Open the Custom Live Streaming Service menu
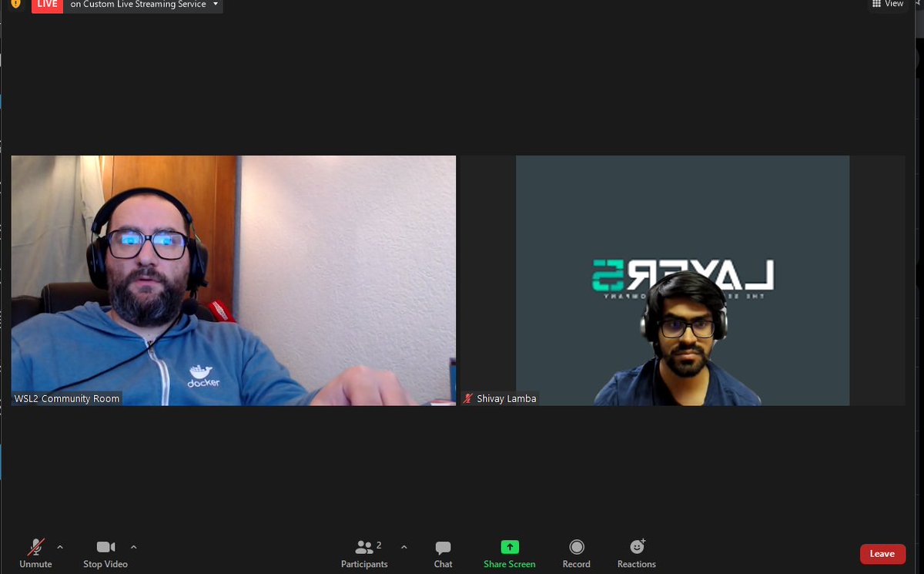 point(214,4)
